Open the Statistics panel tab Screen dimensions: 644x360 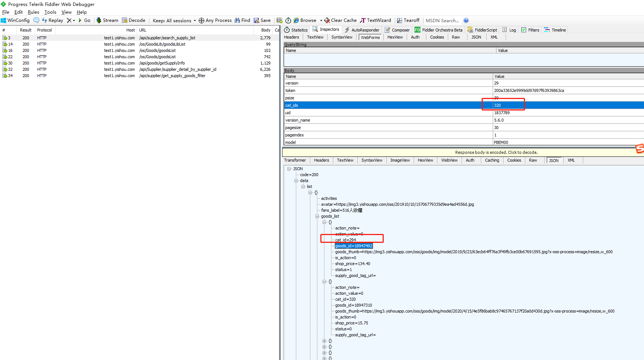pos(296,30)
